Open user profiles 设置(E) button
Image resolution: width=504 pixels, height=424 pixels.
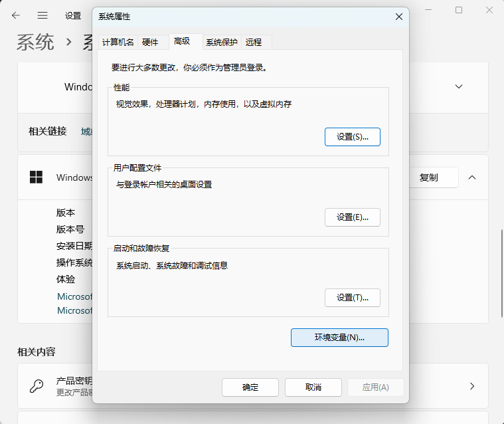point(352,217)
